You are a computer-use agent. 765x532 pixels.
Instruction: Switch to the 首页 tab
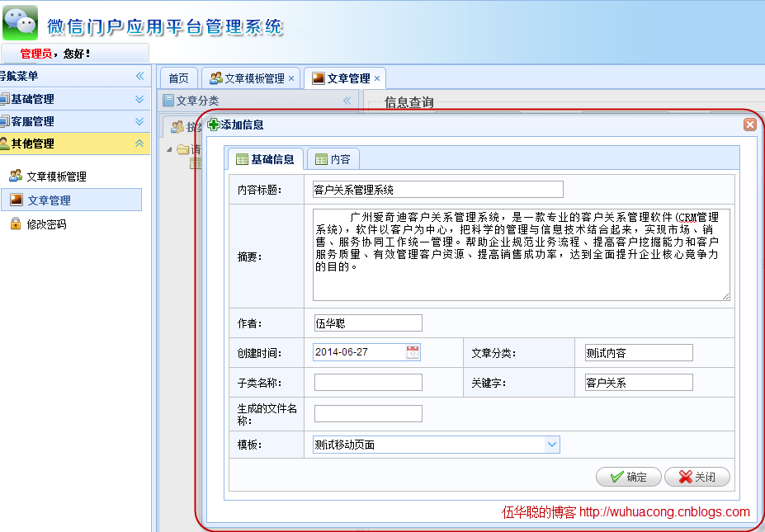tap(178, 78)
